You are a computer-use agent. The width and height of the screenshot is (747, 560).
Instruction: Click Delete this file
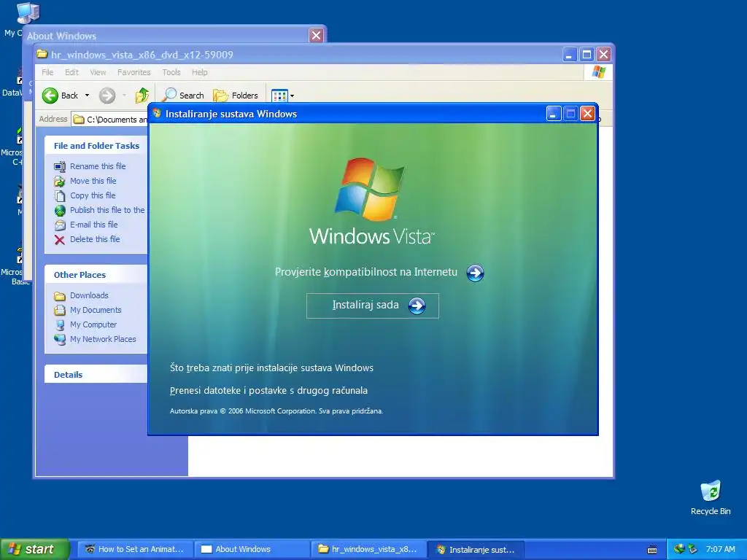pyautogui.click(x=95, y=239)
